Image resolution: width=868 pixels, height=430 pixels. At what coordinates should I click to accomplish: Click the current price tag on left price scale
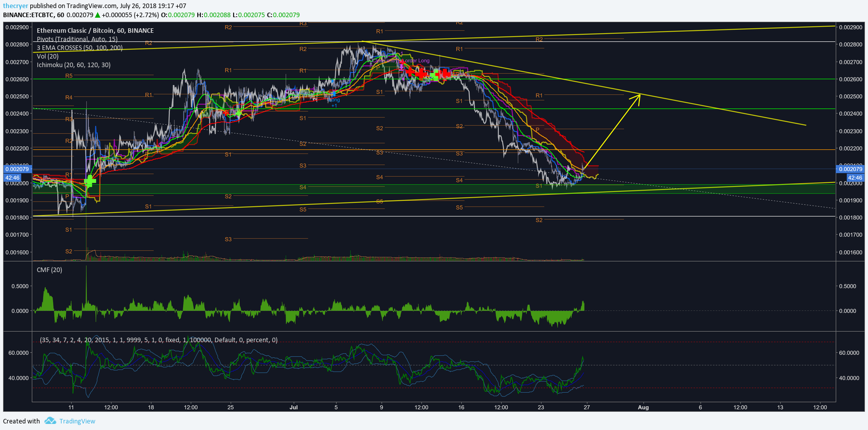pyautogui.click(x=18, y=169)
